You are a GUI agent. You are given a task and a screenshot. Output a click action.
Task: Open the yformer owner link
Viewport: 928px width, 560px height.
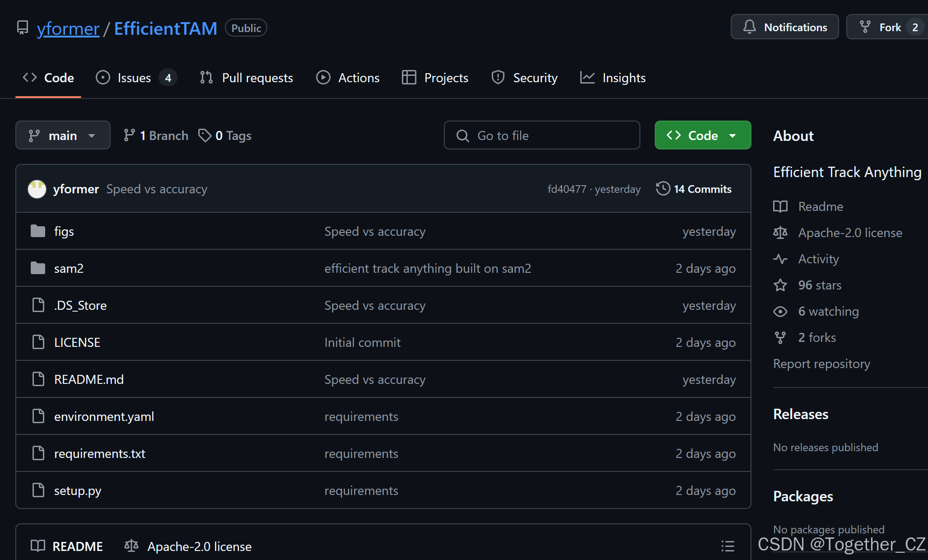[x=68, y=28]
